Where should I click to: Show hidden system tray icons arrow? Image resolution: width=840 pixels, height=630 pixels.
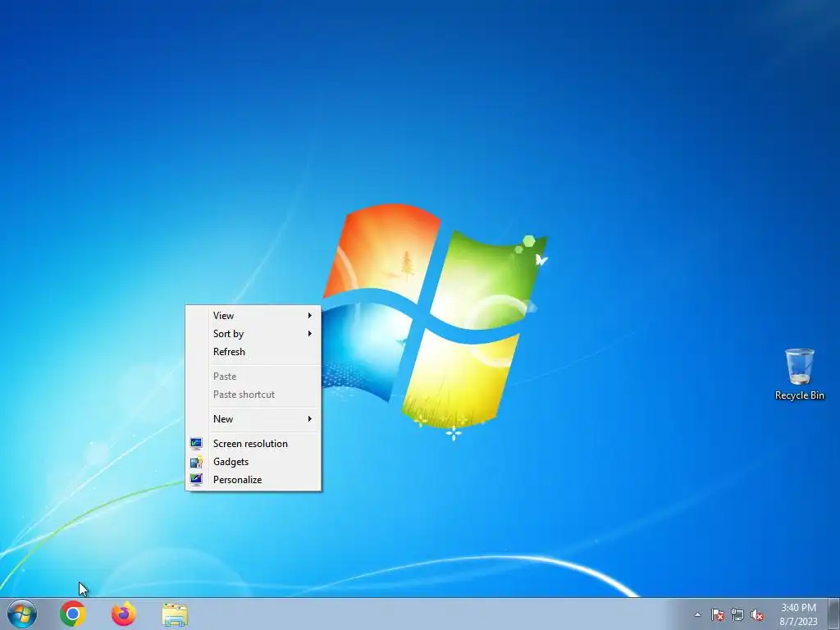pos(697,614)
